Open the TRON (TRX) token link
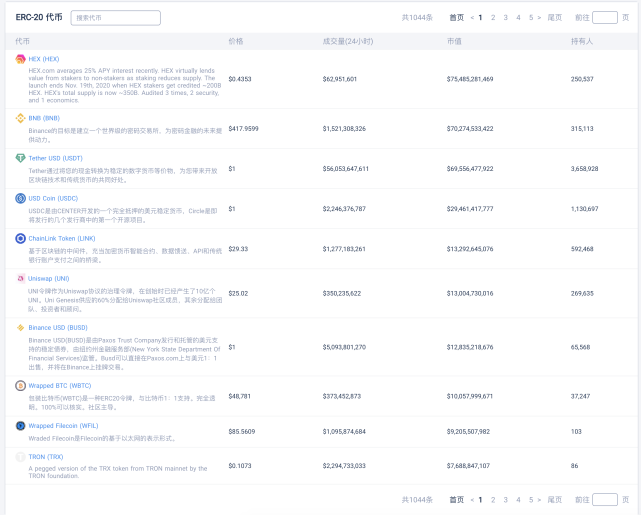The width and height of the screenshot is (641, 515). (46, 457)
